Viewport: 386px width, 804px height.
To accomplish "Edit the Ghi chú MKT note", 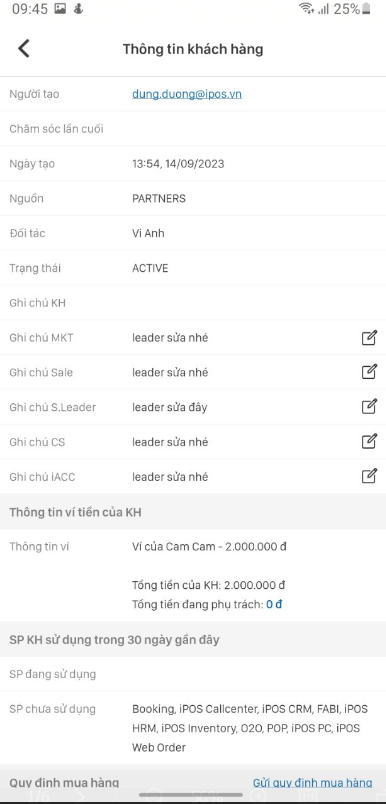I will [369, 337].
